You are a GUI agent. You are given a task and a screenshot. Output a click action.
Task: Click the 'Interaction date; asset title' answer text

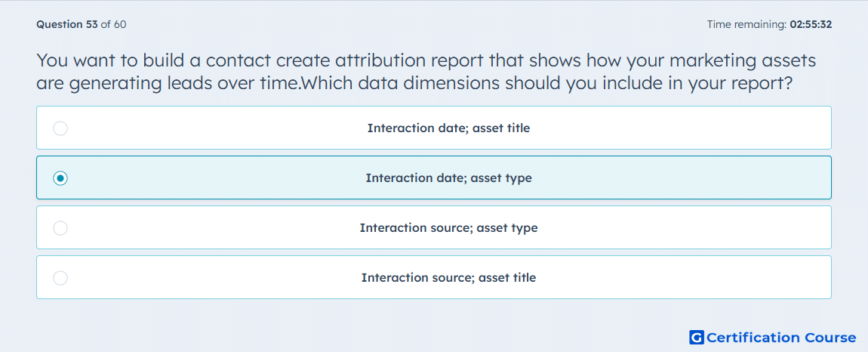point(448,128)
